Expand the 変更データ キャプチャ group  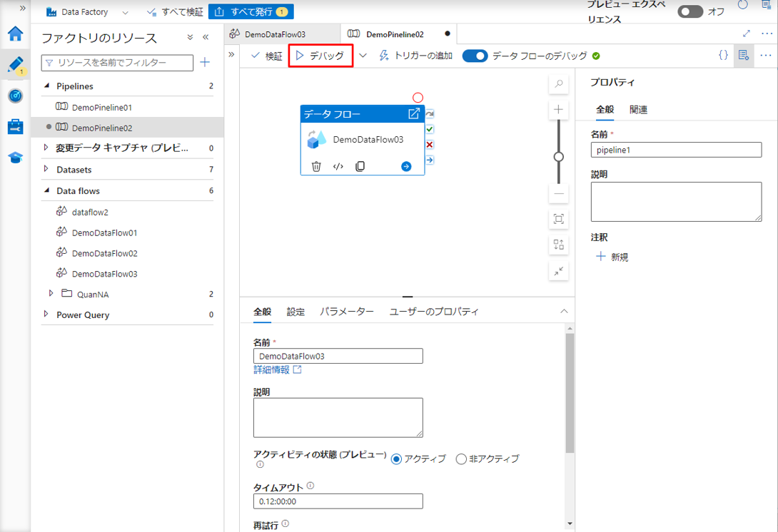pyautogui.click(x=46, y=147)
